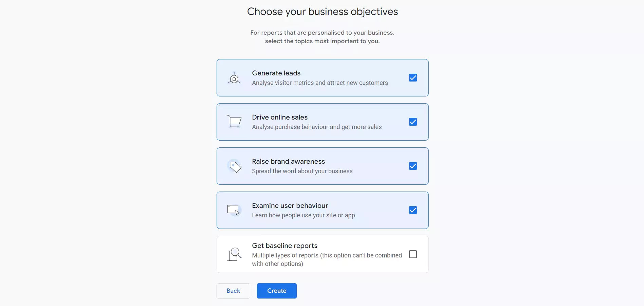Click the Examine user behaviour description text

click(x=303, y=215)
